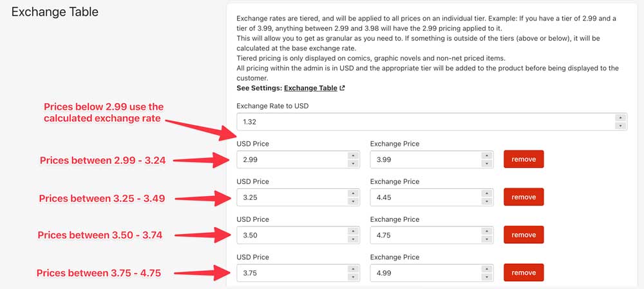The width and height of the screenshot is (644, 289).
Task: Decrease the Exchange Rate to USD value
Action: click(x=620, y=126)
